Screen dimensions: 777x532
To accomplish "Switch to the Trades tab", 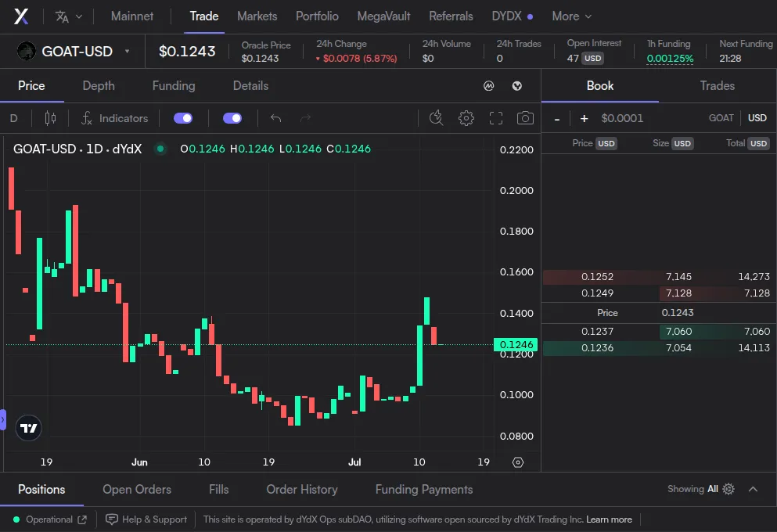I will tap(717, 86).
